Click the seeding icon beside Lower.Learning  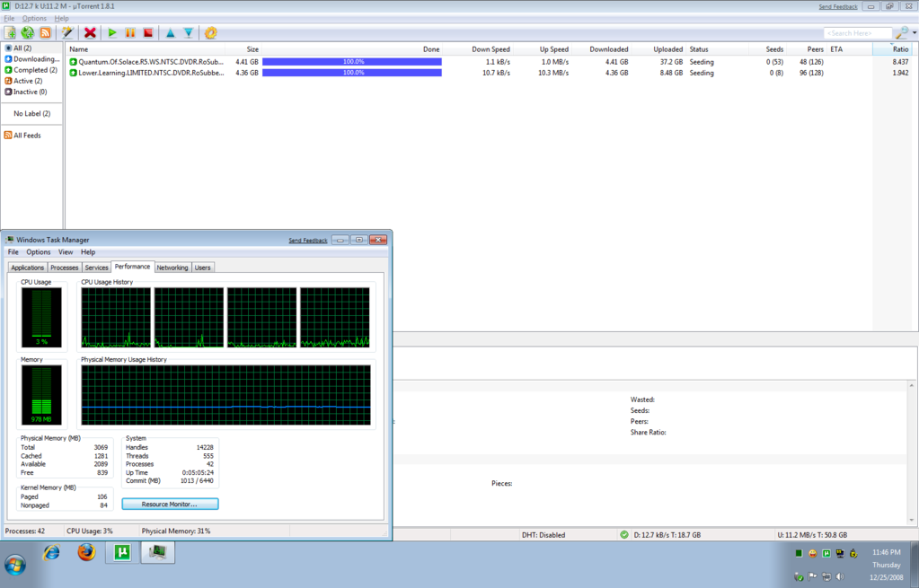tap(74, 73)
